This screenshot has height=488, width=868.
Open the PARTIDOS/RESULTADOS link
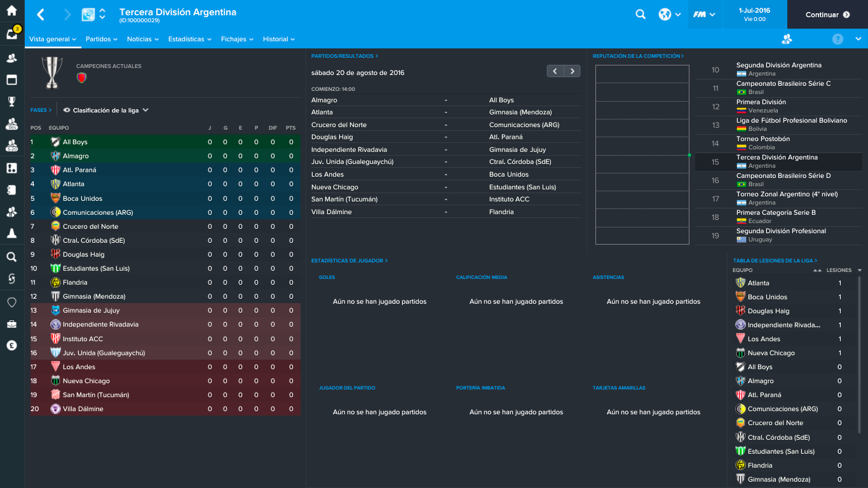344,56
